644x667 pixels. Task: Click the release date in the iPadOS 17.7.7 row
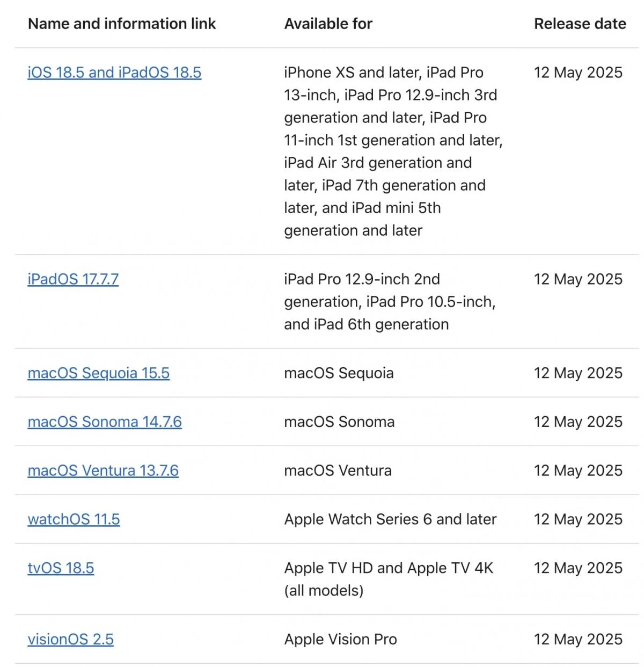click(x=578, y=279)
